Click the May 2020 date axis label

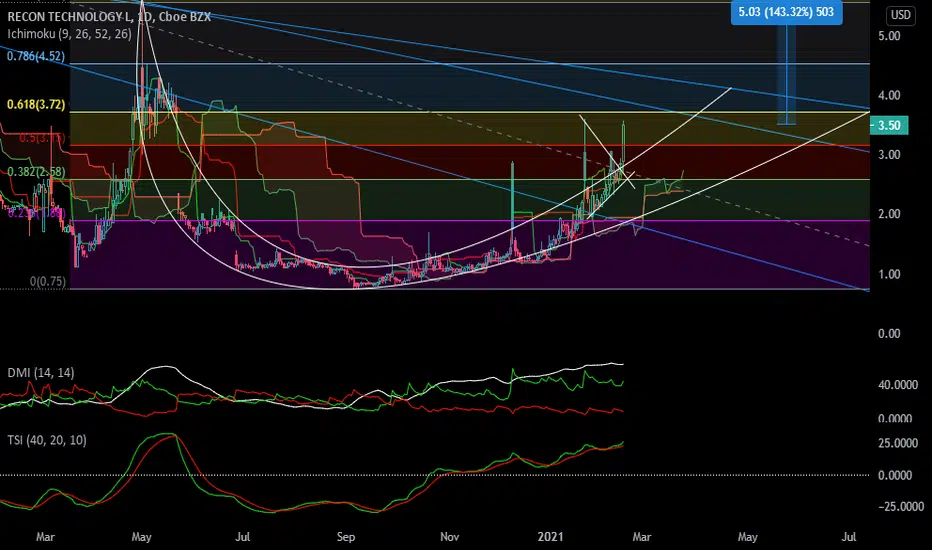(x=141, y=537)
